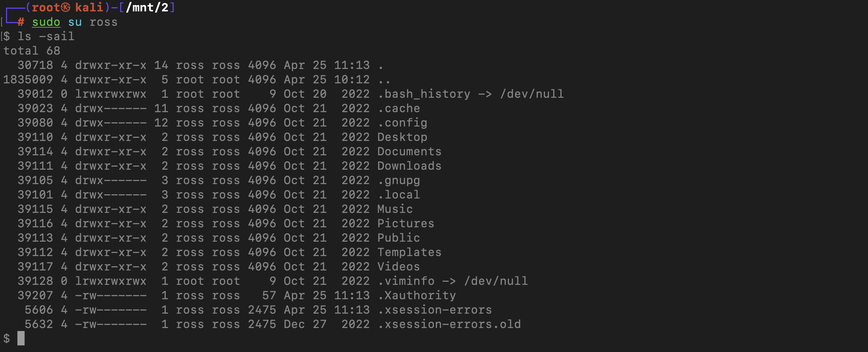The image size is (868, 352).
Task: Click the .viminfo symlink entry
Action: tap(453, 281)
